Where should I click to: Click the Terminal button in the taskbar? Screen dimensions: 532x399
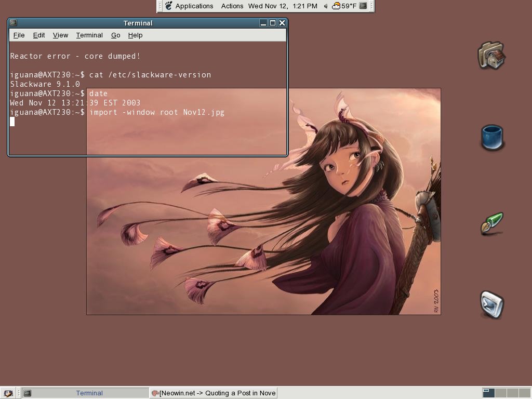point(85,393)
